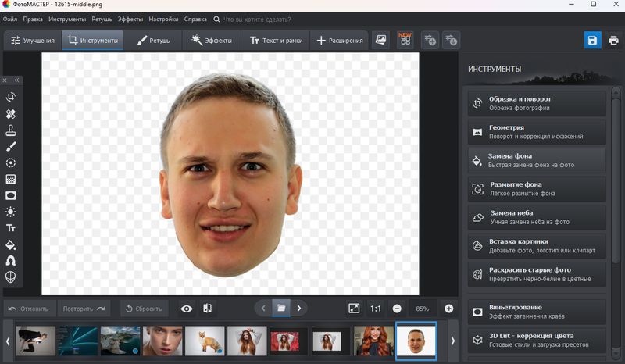Close the left tool palette
This screenshot has width=625, height=364.
(x=5, y=80)
